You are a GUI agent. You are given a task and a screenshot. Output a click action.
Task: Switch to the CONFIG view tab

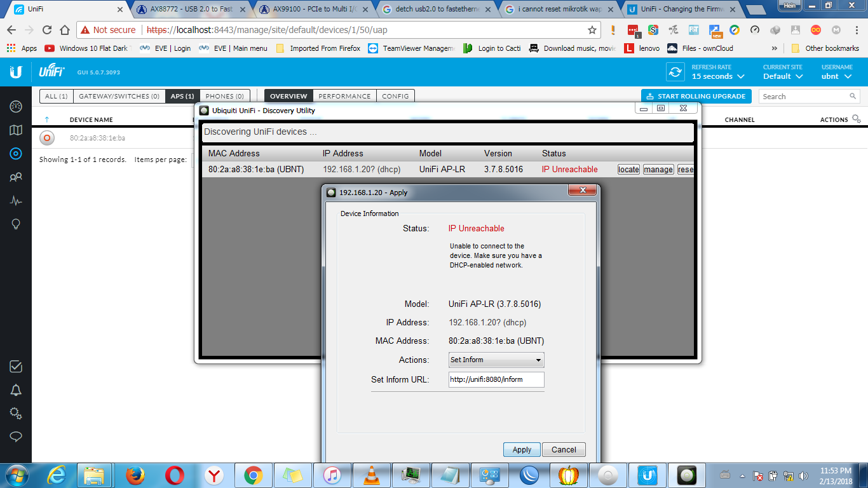(x=395, y=96)
